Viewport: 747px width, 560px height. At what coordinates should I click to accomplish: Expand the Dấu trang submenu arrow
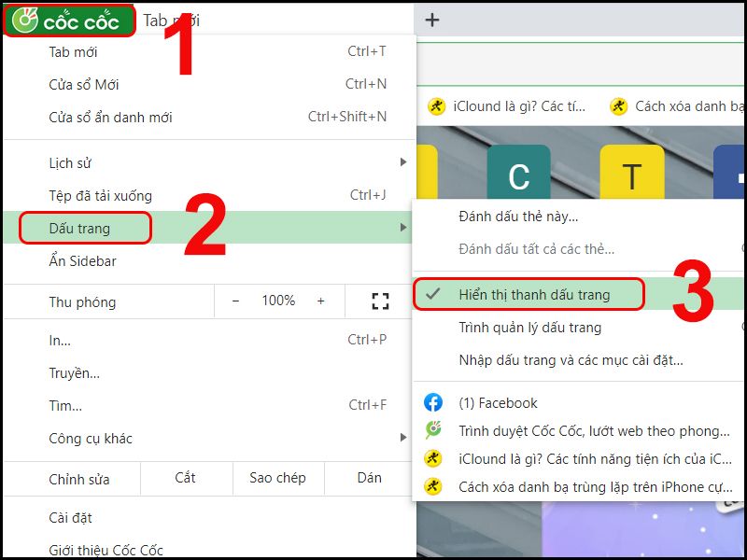point(403,227)
